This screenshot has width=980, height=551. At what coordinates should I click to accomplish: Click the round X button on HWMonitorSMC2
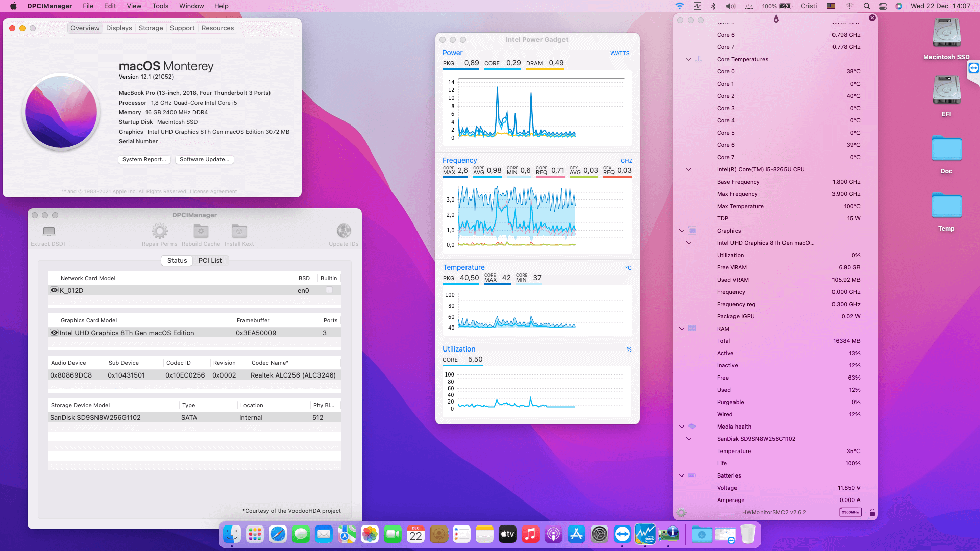[872, 18]
